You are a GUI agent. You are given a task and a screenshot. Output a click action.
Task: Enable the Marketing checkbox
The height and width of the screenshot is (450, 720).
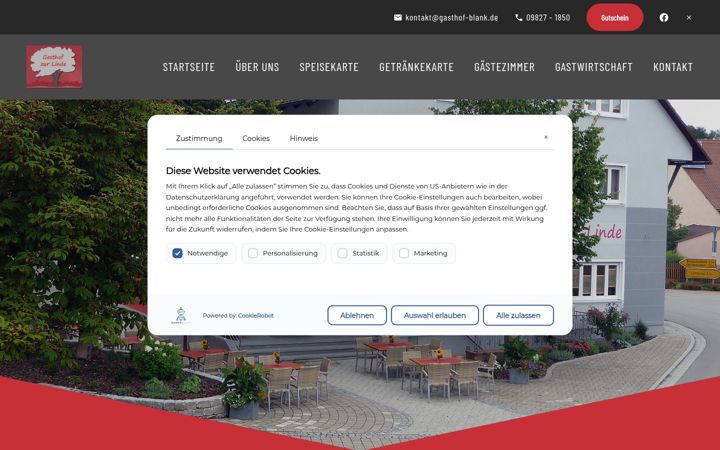[x=404, y=253]
